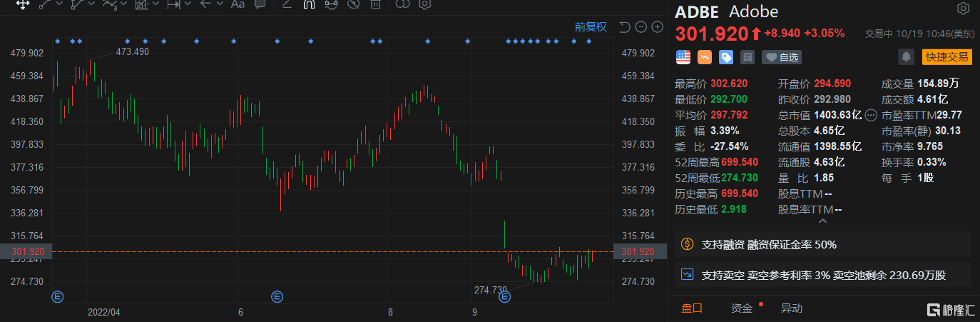Add a comment bubble annotation
Viewport: 980px width, 322px height.
(260, 4)
